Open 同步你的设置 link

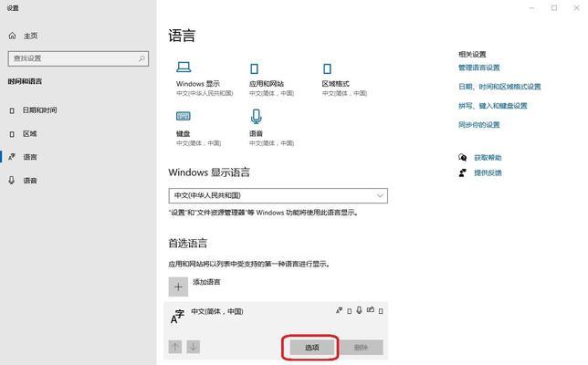pyautogui.click(x=478, y=125)
